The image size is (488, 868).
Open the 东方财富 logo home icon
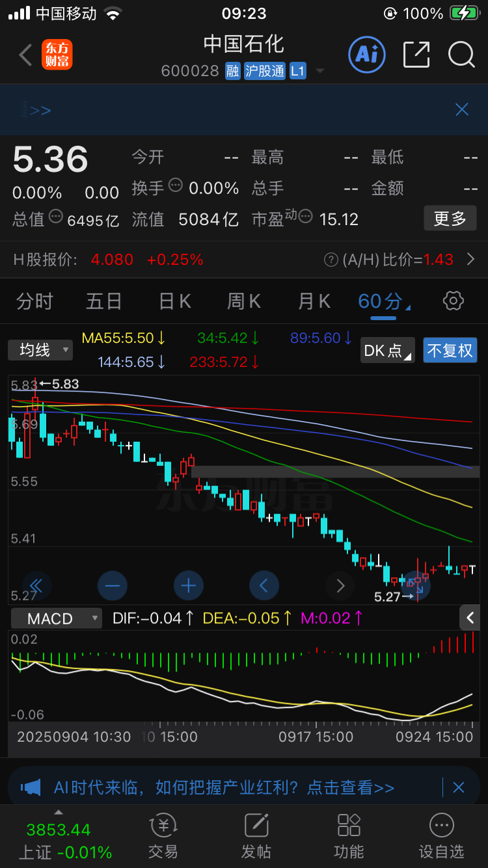point(57,55)
